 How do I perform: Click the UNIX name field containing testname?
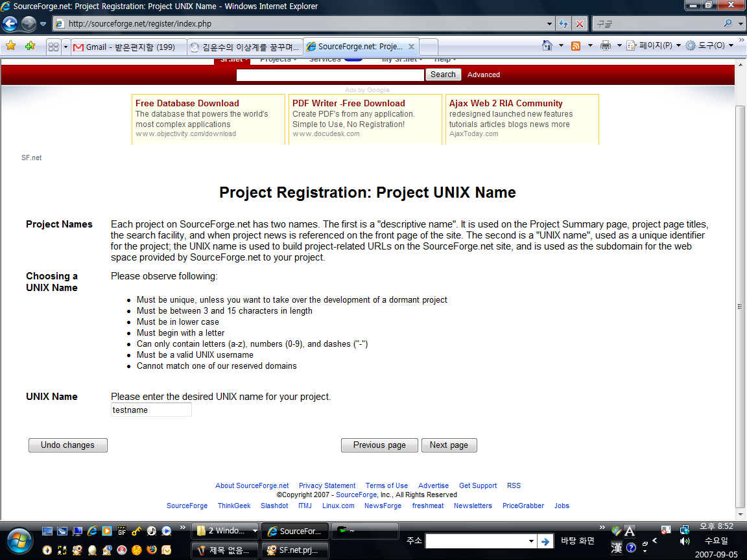151,410
